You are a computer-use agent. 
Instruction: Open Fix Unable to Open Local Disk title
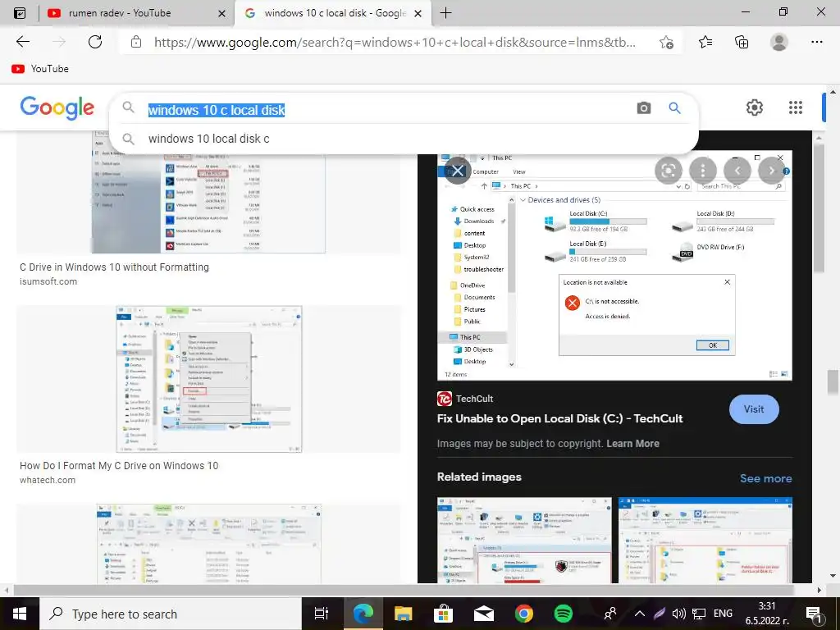(559, 418)
